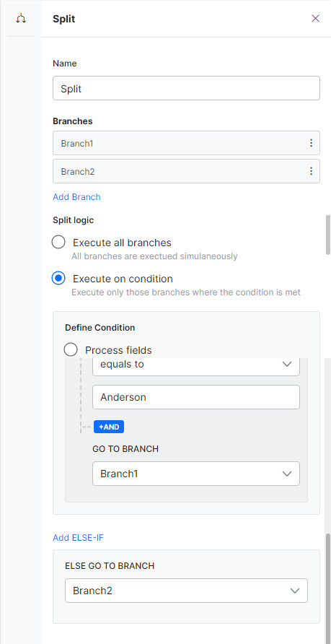Expand ELSE GO TO BRANCH Branch2 dropdown
Screen dimensions: 331x644
pos(186,591)
